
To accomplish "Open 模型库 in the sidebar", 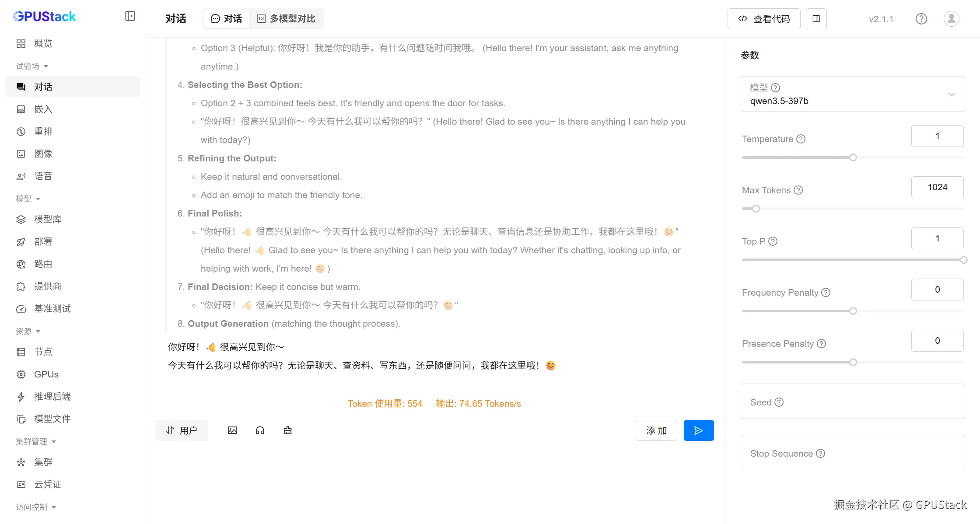I will click(48, 220).
